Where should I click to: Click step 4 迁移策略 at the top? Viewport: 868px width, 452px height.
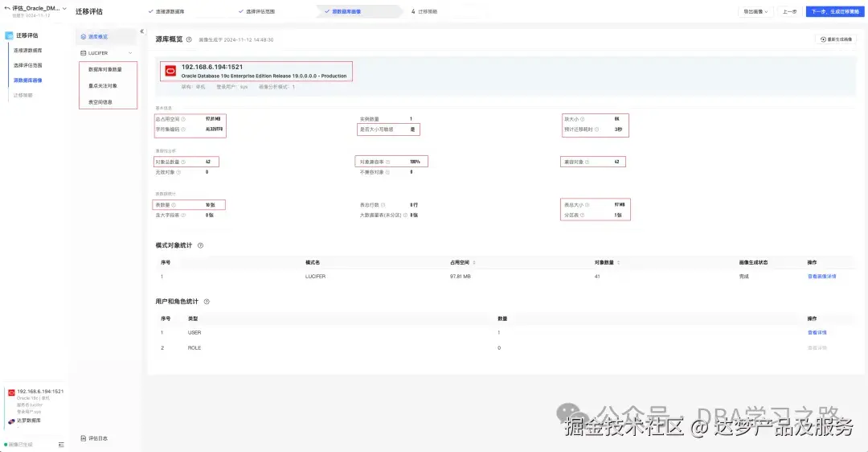[424, 11]
